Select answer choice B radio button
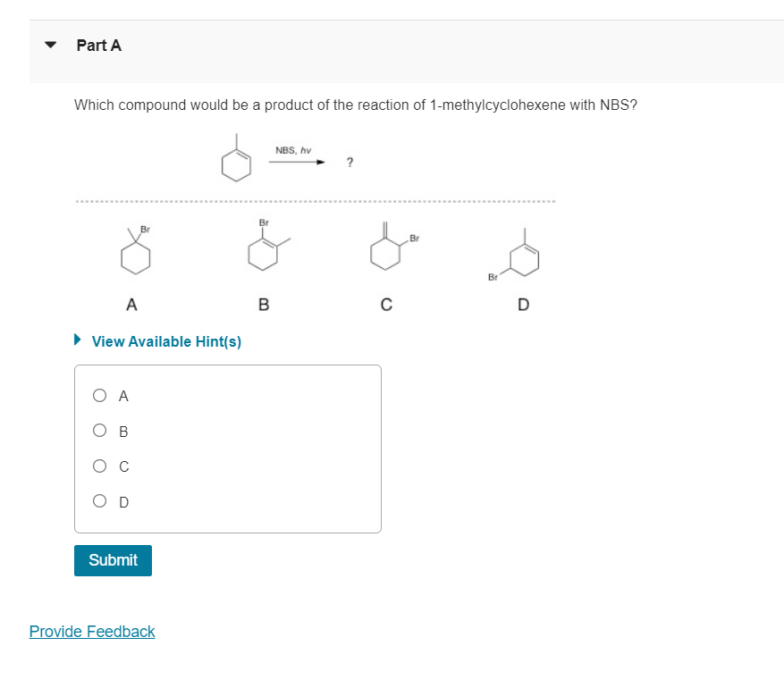The width and height of the screenshot is (784, 688). [x=99, y=430]
